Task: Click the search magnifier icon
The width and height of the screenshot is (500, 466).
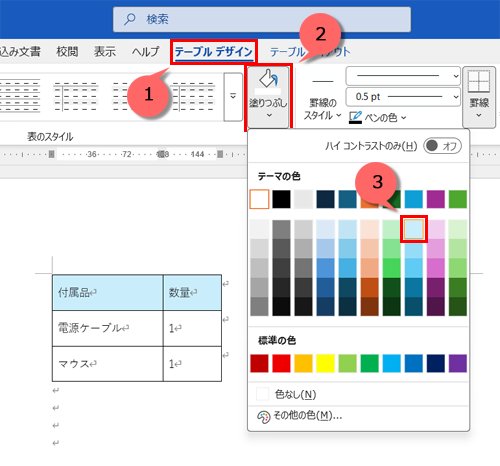Action: pyautogui.click(x=130, y=19)
